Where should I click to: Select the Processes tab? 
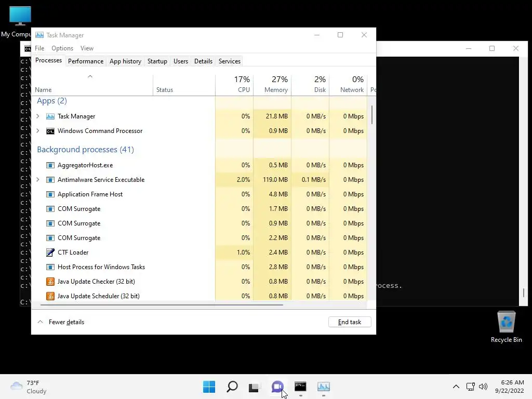[48, 60]
